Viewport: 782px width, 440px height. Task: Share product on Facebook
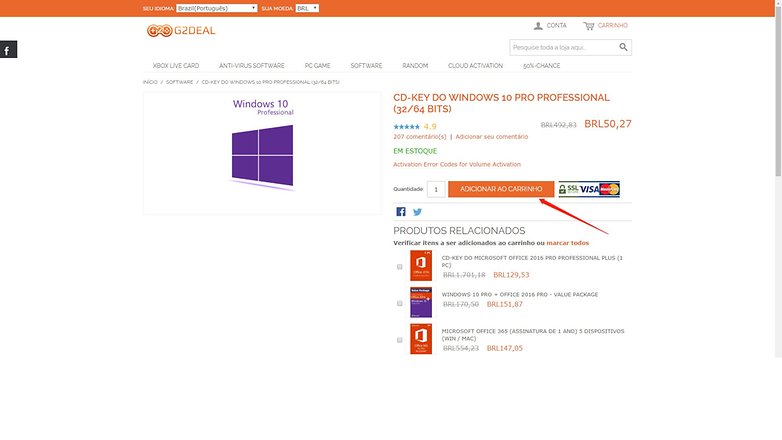coord(401,212)
